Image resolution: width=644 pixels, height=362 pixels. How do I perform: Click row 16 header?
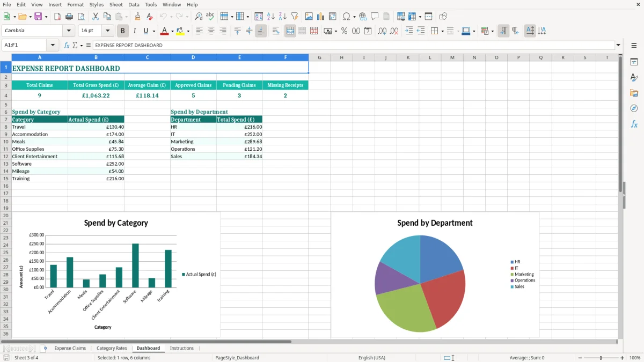coord(6,186)
